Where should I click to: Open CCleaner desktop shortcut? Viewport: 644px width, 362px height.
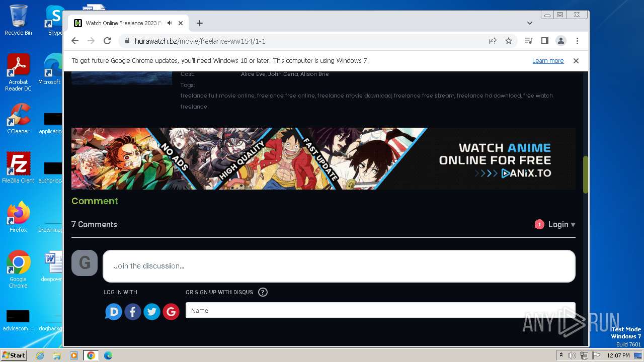18,119
